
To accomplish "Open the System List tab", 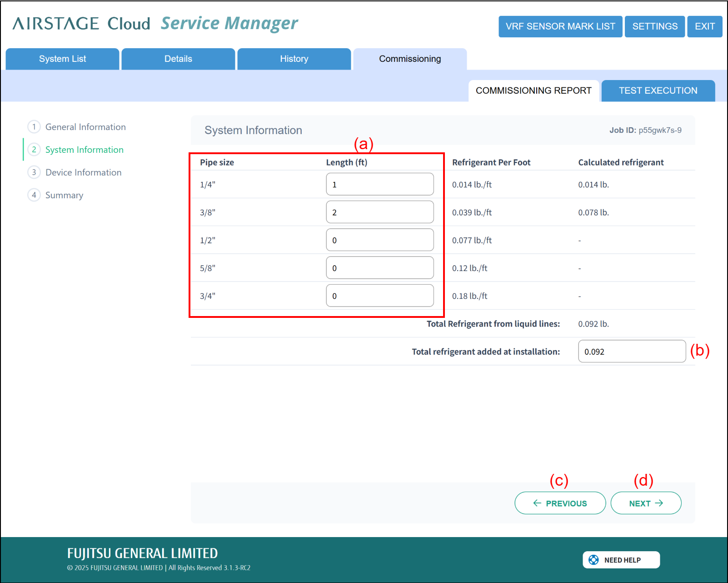I will tap(62, 59).
